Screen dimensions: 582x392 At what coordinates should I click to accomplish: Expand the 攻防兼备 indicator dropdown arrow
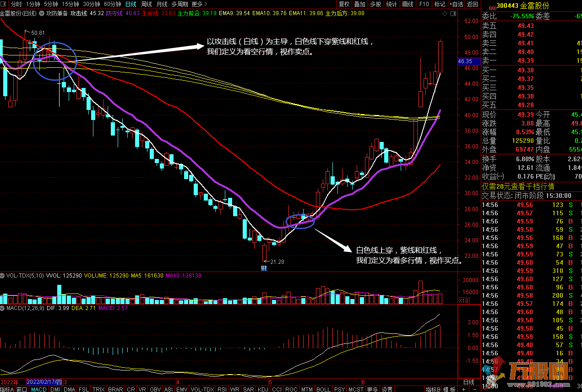[41, 13]
